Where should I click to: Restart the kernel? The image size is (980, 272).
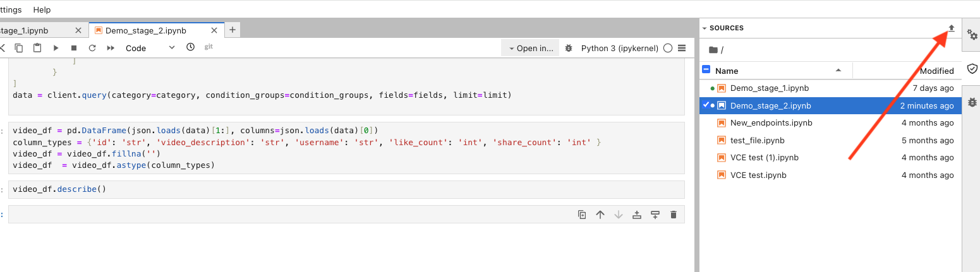click(x=92, y=48)
